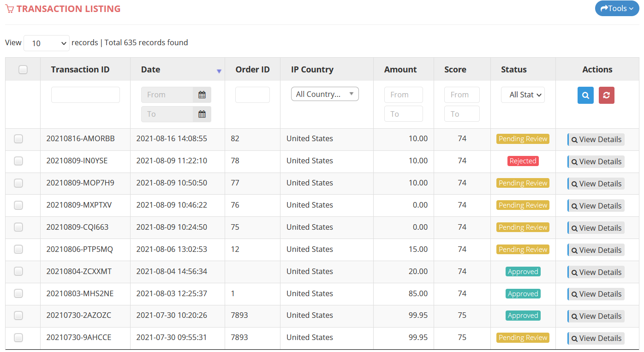Click the Amount column header
This screenshot has width=644, height=352.
pyautogui.click(x=400, y=70)
